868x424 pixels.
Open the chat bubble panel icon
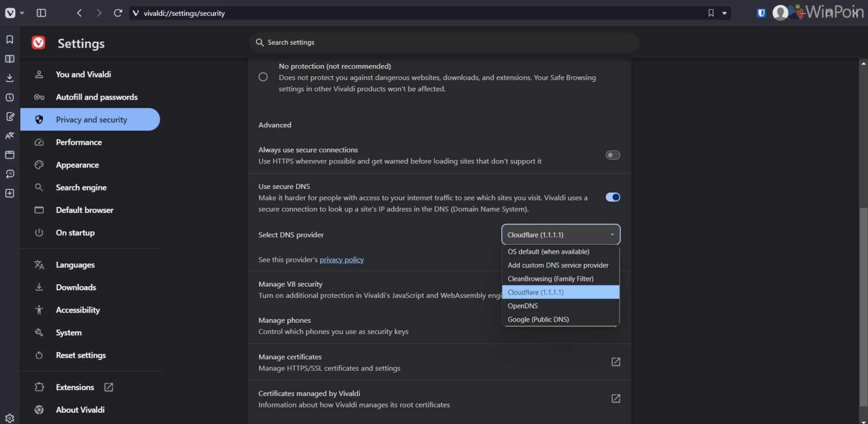tap(10, 174)
